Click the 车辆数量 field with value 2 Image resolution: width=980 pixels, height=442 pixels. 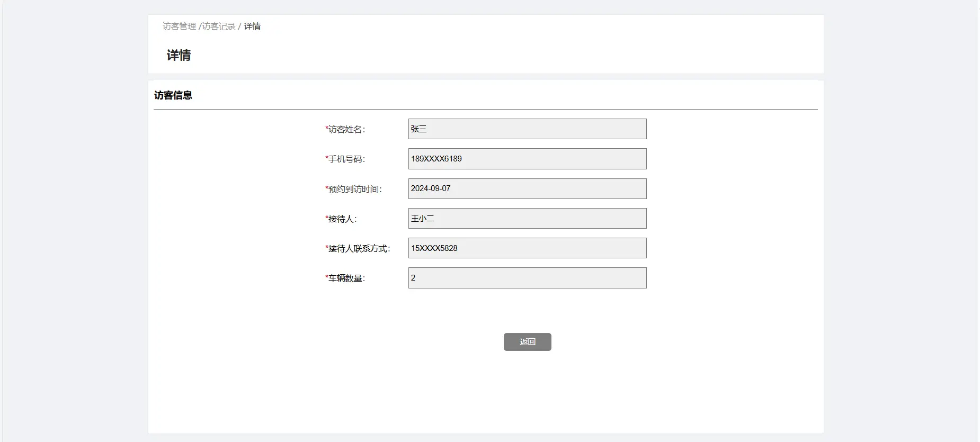coord(527,278)
